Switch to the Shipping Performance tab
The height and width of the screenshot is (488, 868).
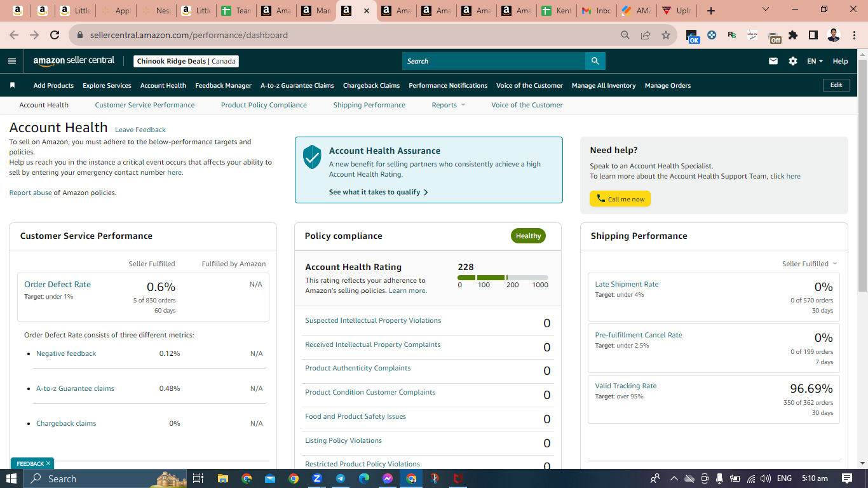pyautogui.click(x=369, y=105)
